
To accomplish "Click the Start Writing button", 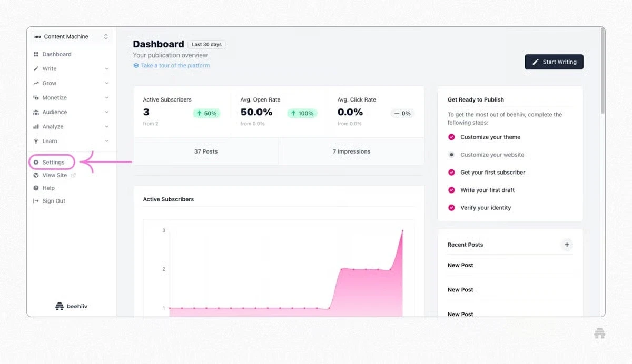I will point(554,62).
